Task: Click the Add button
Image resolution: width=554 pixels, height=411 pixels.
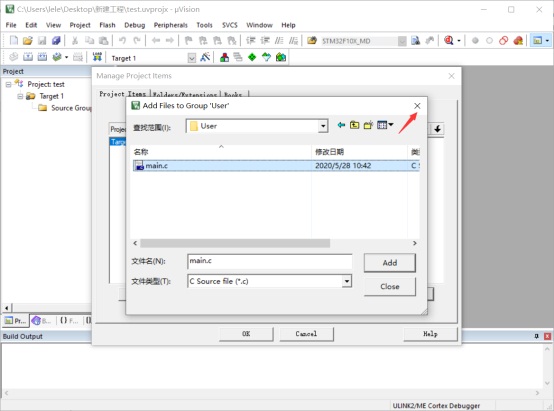Action: pos(390,263)
